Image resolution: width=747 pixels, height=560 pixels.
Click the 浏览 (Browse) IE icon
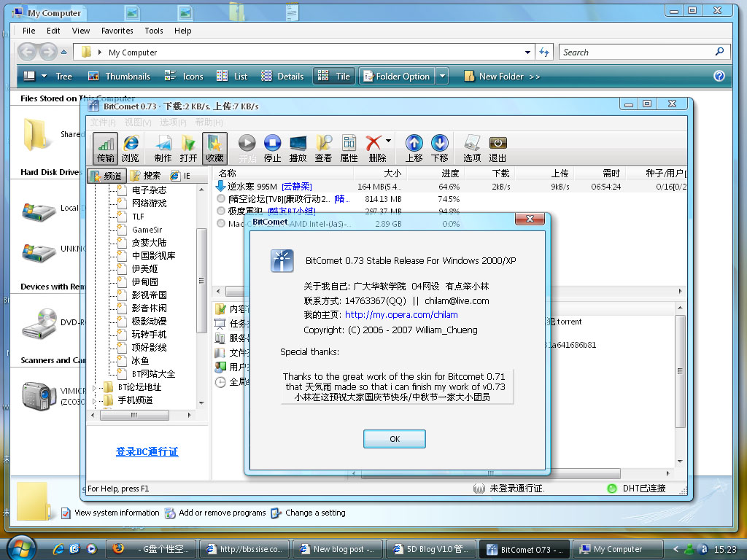131,148
